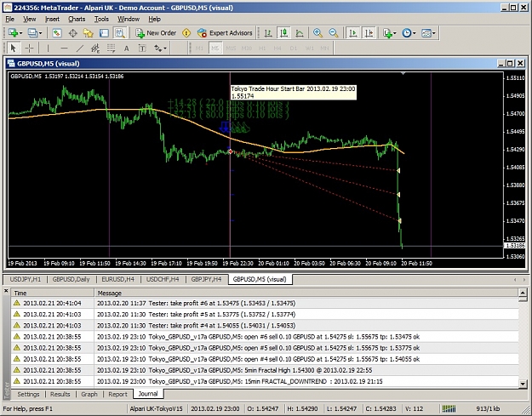Select the Crosshair tool
This screenshot has width=532, height=416.
point(30,48)
